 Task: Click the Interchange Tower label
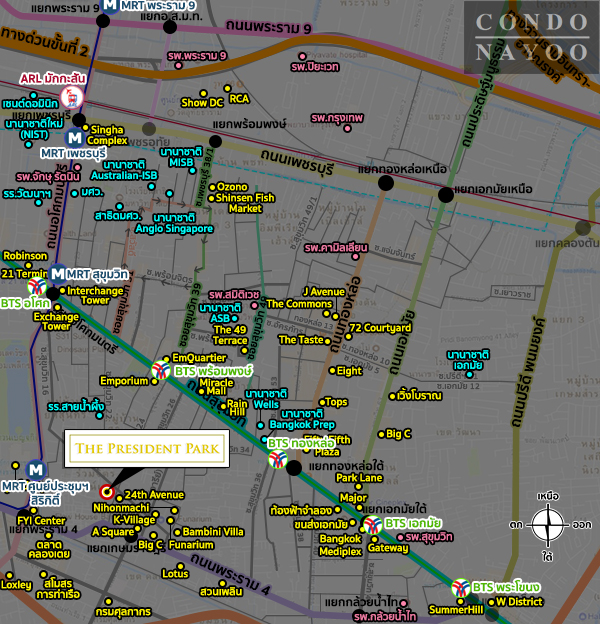[95, 296]
